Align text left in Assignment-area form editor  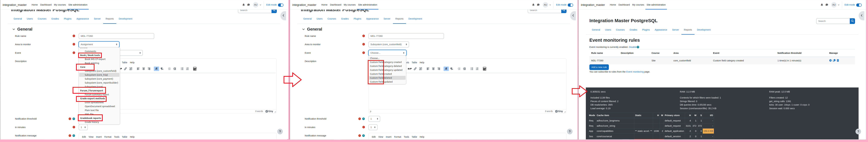tap(138, 69)
